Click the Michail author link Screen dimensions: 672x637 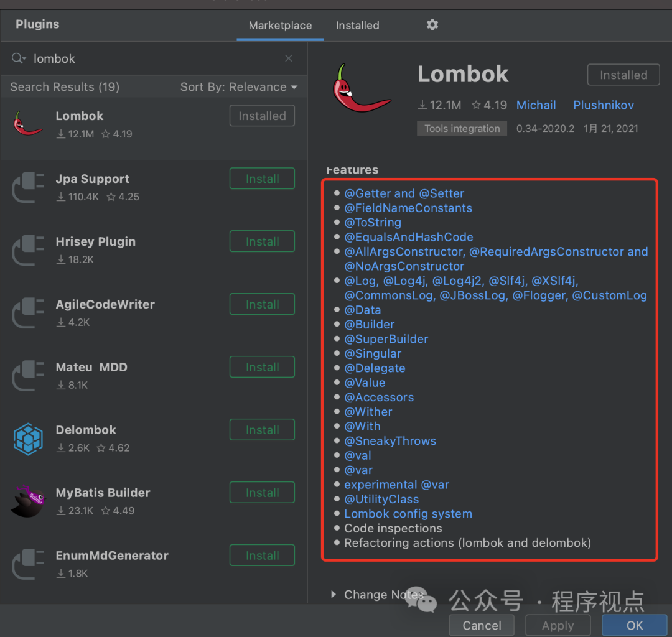(536, 105)
